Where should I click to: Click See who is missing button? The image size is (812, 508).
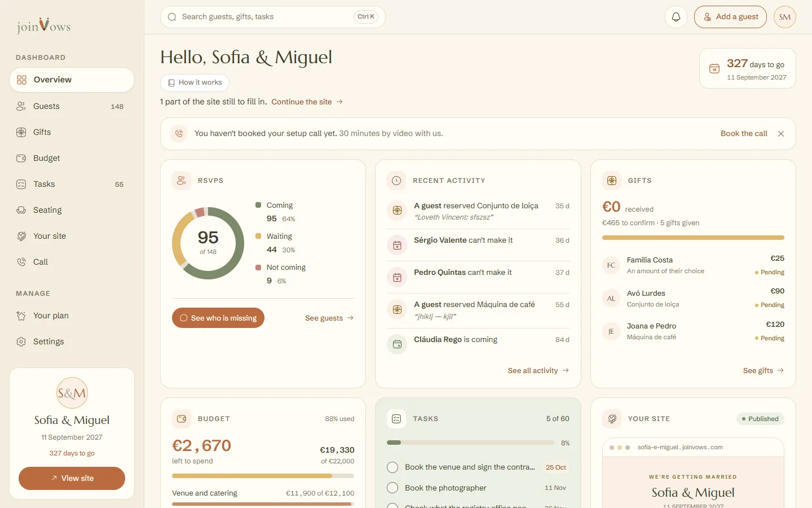(x=218, y=318)
